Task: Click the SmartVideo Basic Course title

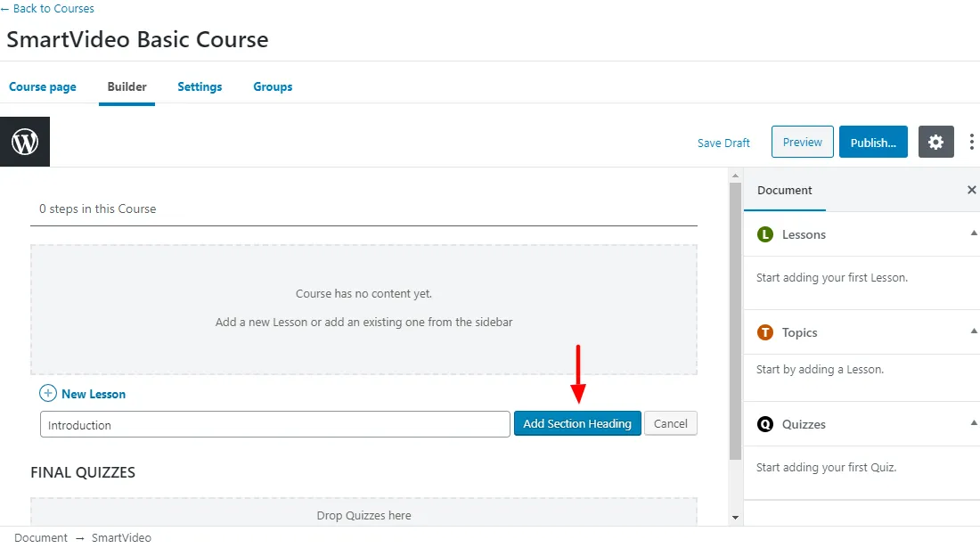Action: (137, 39)
